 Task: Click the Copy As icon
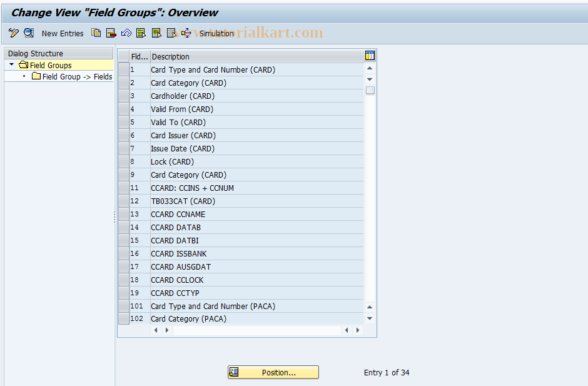pyautogui.click(x=96, y=33)
